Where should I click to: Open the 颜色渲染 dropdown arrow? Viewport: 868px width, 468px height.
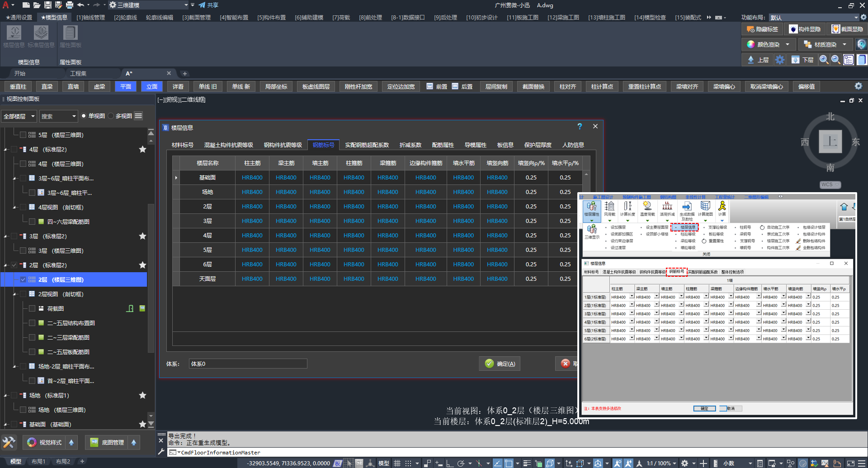pos(788,44)
